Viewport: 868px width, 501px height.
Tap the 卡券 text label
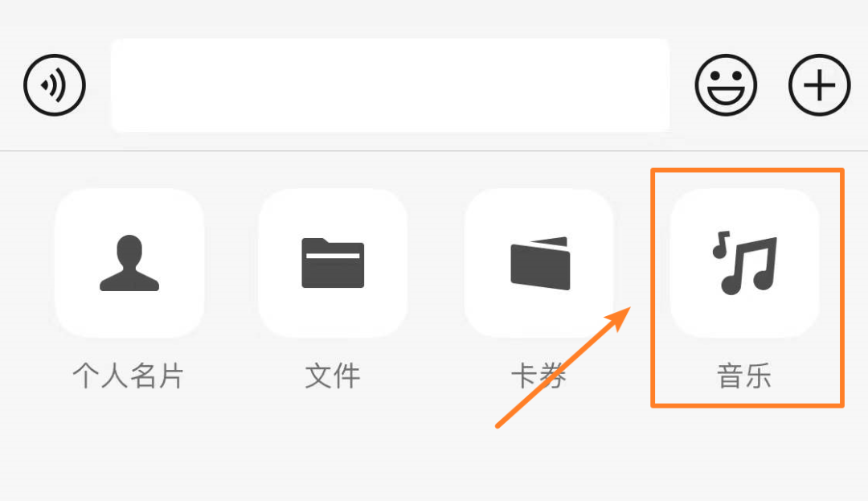pos(538,376)
